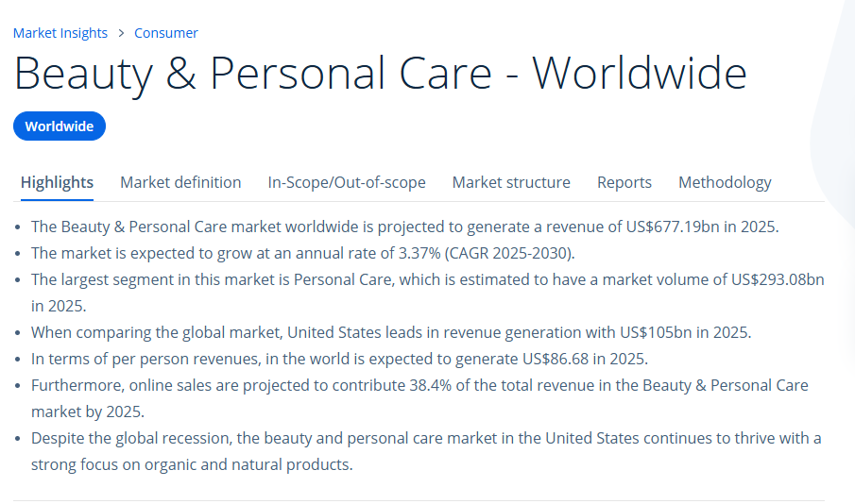Screen dimensions: 855x504
Task: Click the Beauty & Personal Care page heading
Action: tap(380, 74)
